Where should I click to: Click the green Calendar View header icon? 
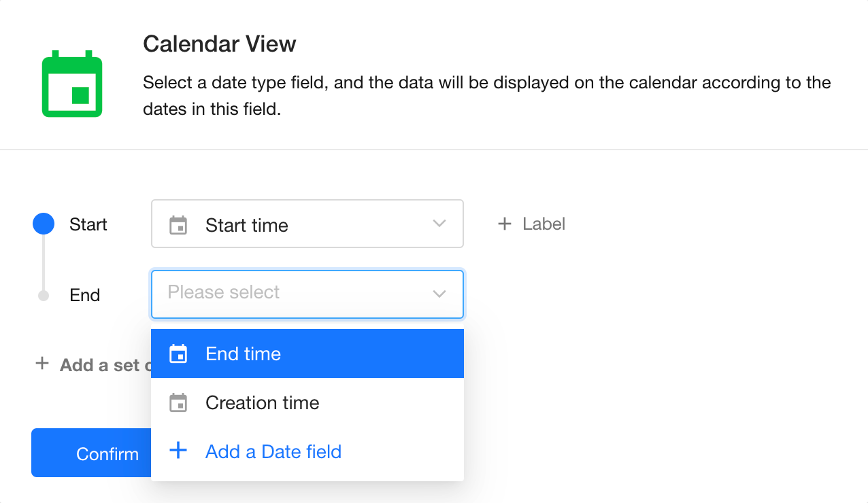[x=72, y=83]
